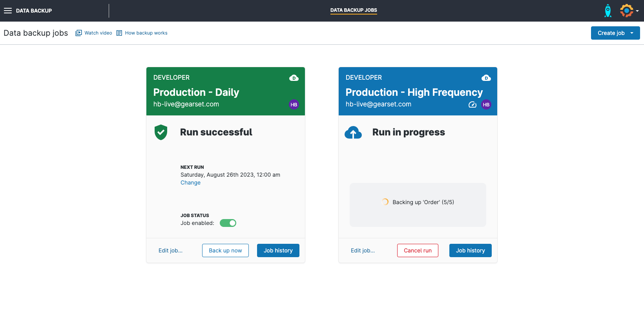Click the Data Backup menu title
The width and height of the screenshot is (644, 318).
coord(34,11)
